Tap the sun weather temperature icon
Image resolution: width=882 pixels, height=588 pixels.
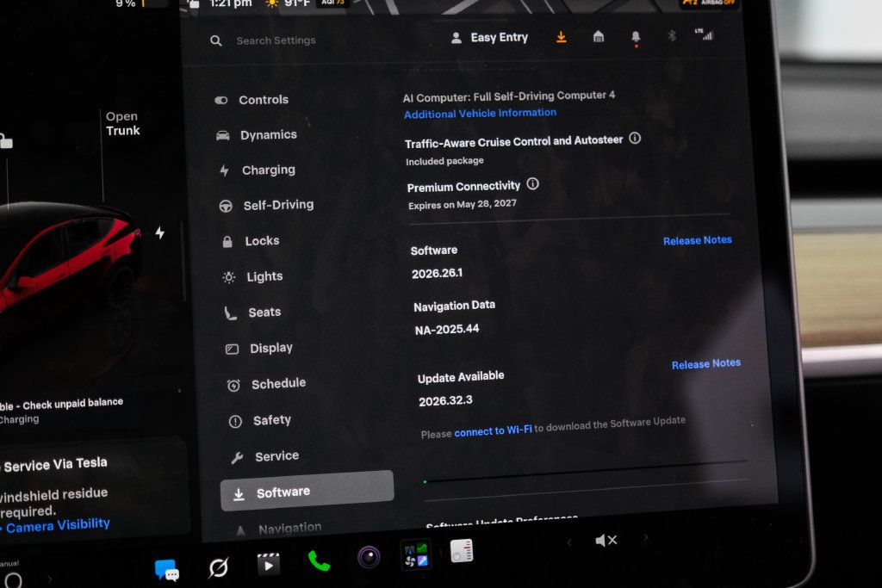[x=271, y=4]
